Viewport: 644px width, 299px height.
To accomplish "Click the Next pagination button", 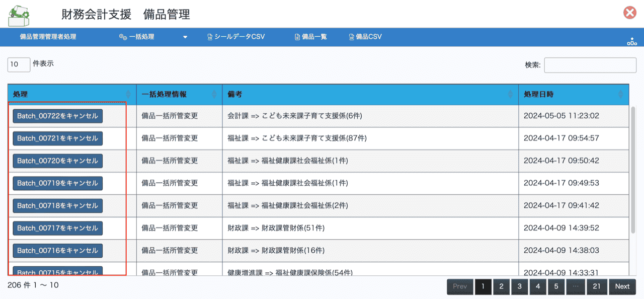I will (622, 286).
